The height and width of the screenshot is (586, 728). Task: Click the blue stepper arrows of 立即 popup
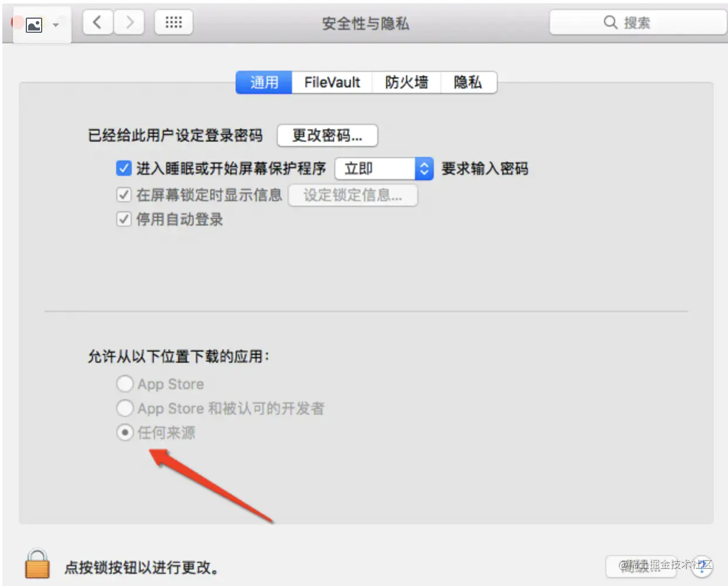424,169
